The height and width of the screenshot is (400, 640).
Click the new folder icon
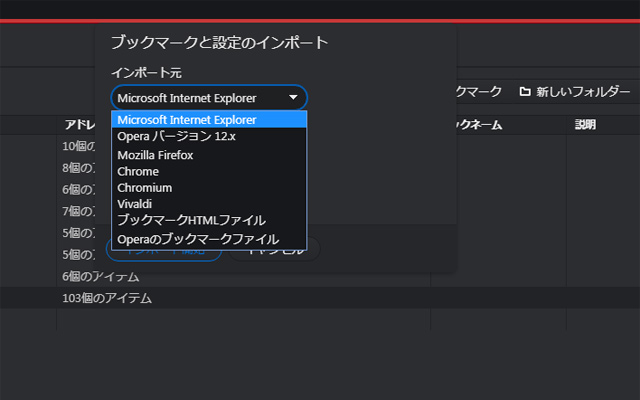(x=525, y=91)
